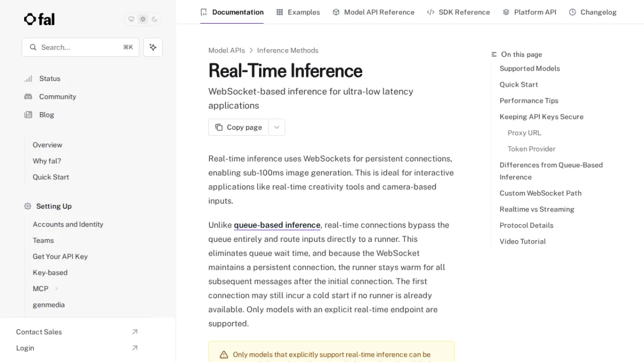Jump to the Custom WebSocket Path section
The image size is (644, 362).
click(540, 193)
